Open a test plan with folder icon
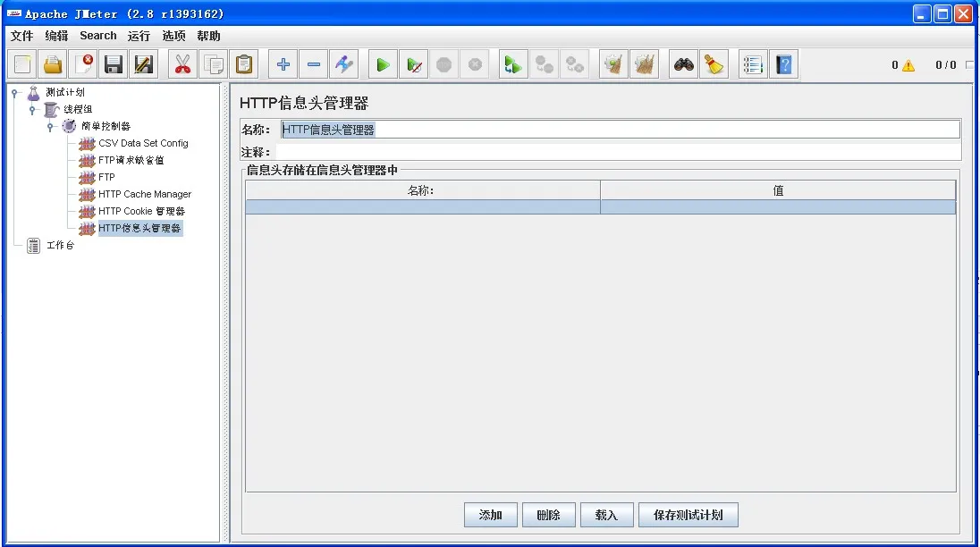The width and height of the screenshot is (980, 547). coord(53,64)
